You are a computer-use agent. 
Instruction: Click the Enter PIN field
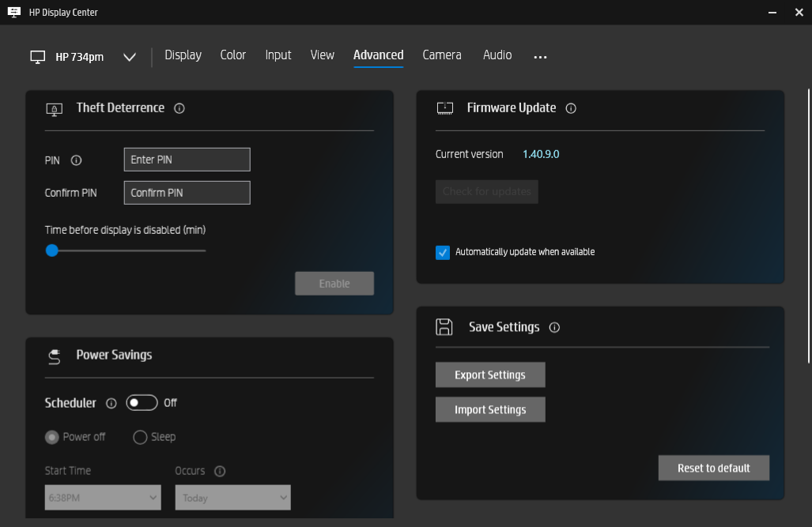coord(187,160)
